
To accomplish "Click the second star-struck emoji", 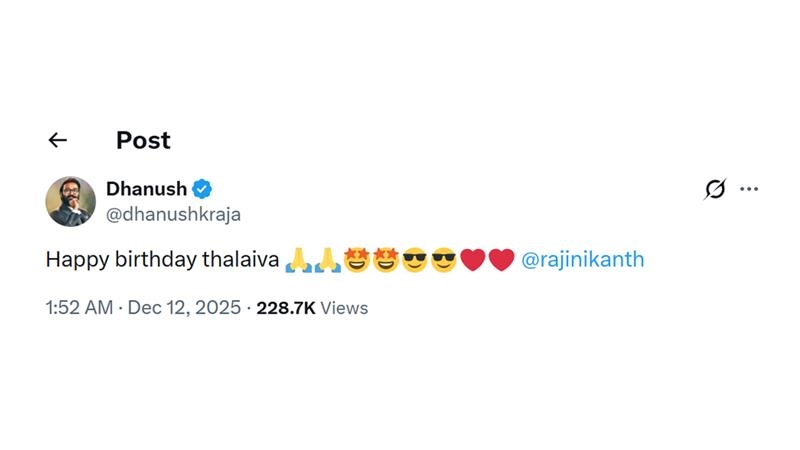I will point(385,261).
